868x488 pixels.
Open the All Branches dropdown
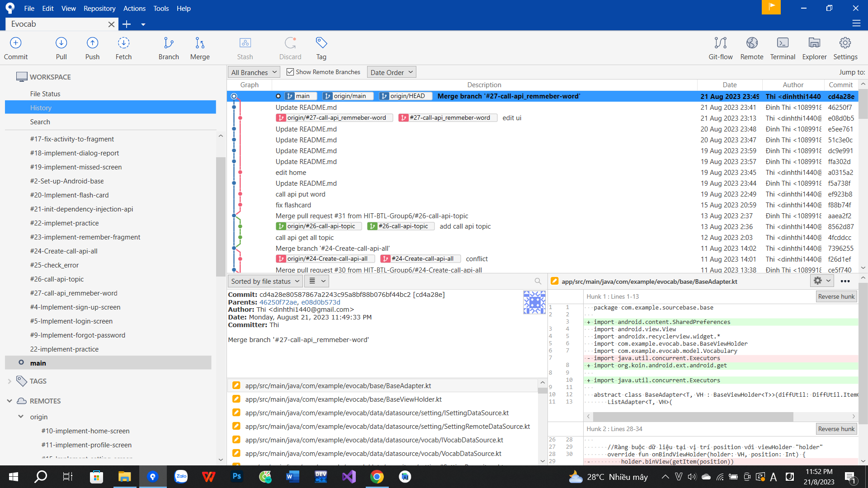click(254, 72)
